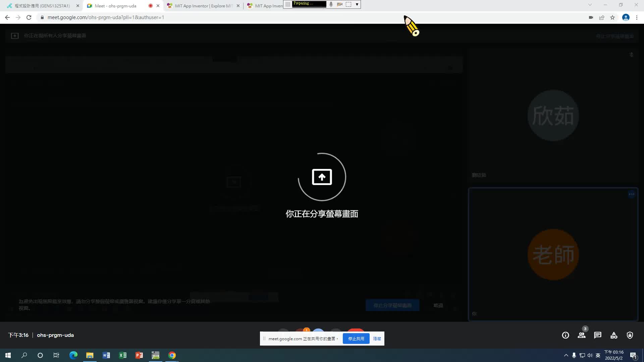Open the host controls lock icon
Image resolution: width=644 pixels, height=362 pixels.
point(630,335)
